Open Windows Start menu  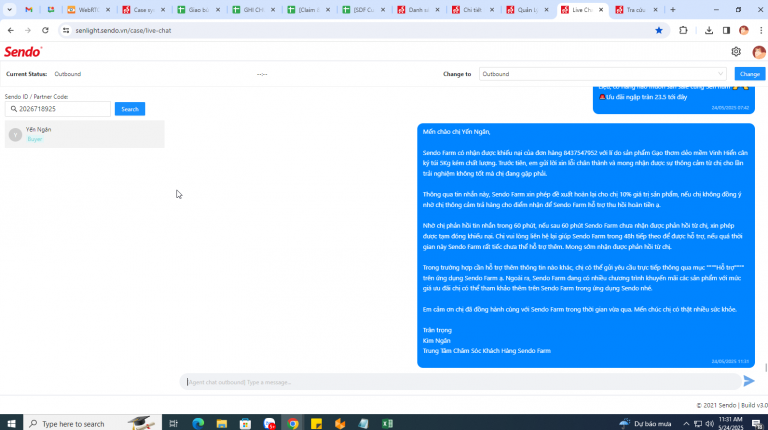tap(11, 423)
